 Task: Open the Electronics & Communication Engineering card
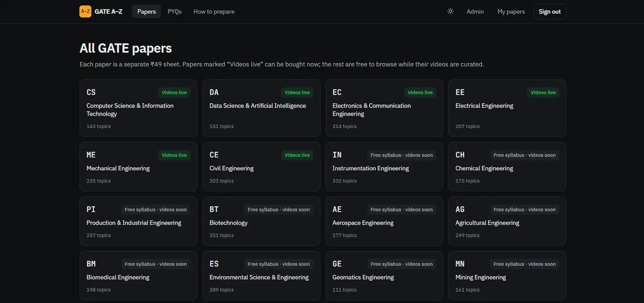pos(384,108)
